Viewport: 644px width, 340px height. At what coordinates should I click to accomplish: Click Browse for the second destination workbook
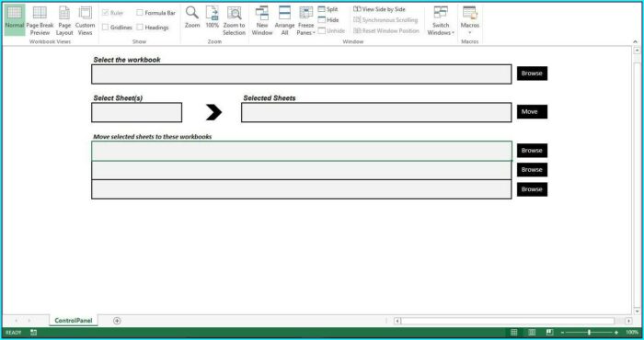[x=532, y=169]
